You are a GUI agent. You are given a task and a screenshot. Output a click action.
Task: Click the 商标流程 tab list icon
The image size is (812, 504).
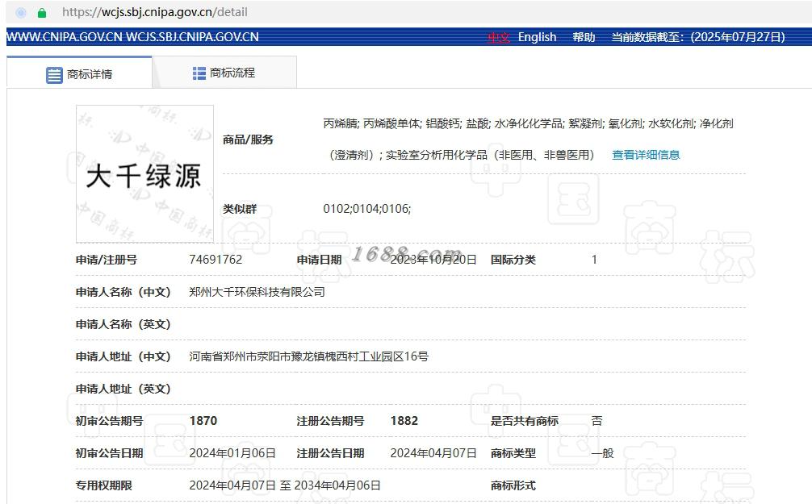[199, 73]
